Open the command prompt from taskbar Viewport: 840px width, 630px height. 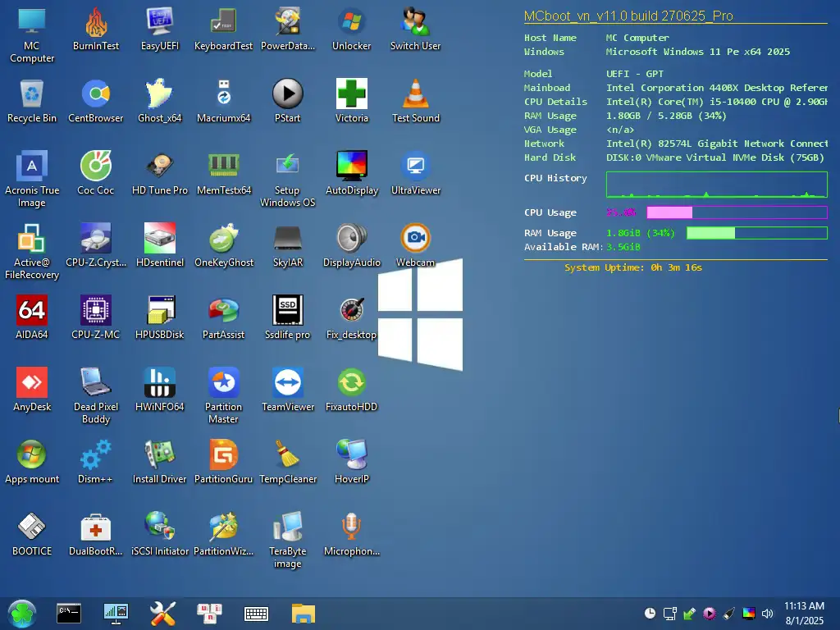click(x=69, y=613)
